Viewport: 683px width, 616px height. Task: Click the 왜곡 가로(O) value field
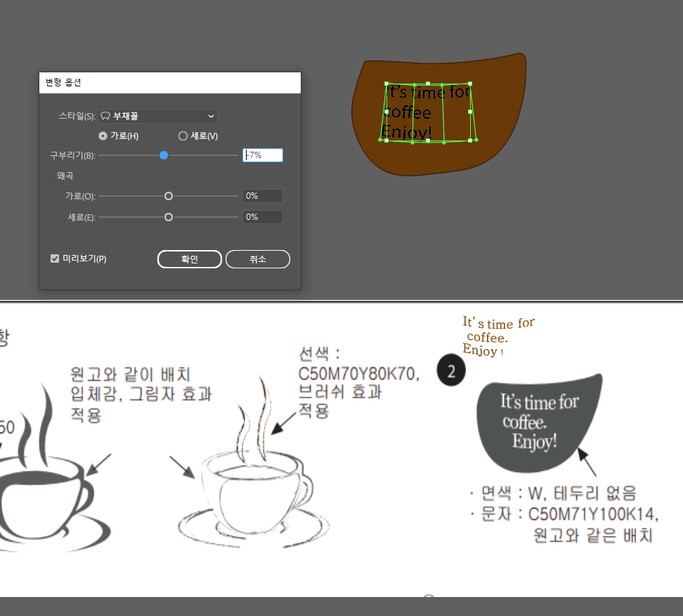tap(263, 196)
